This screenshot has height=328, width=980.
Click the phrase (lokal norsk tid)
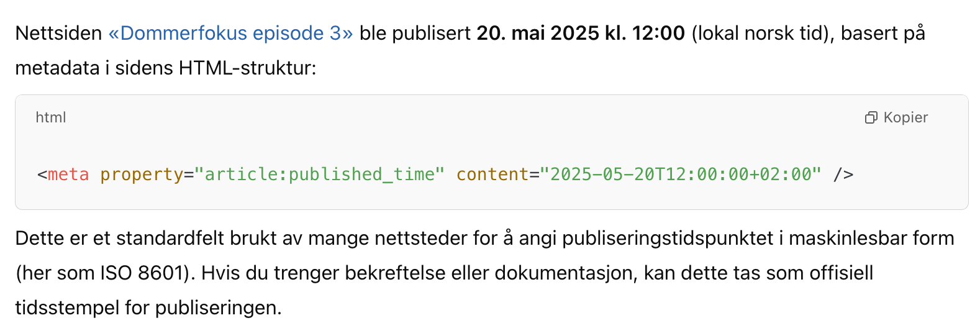(762, 33)
